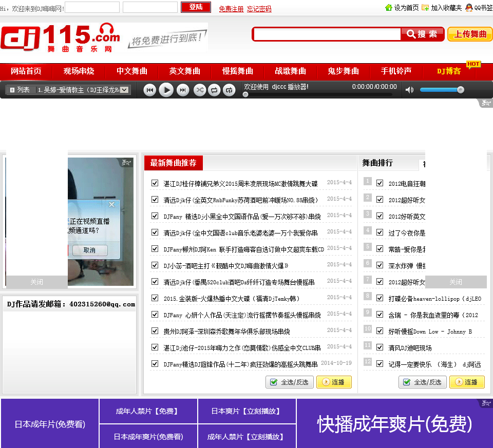Screen dimensions: 493x448
Task: Select the 最新舞曲推荐 tab header
Action: click(x=173, y=163)
